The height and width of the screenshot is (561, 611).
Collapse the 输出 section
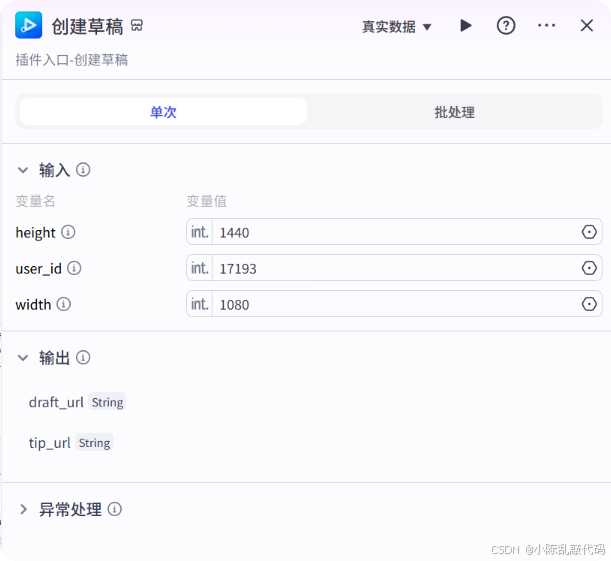tap(23, 358)
